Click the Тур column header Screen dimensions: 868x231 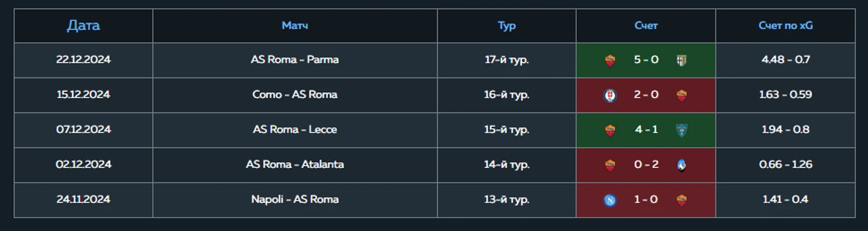click(x=507, y=26)
